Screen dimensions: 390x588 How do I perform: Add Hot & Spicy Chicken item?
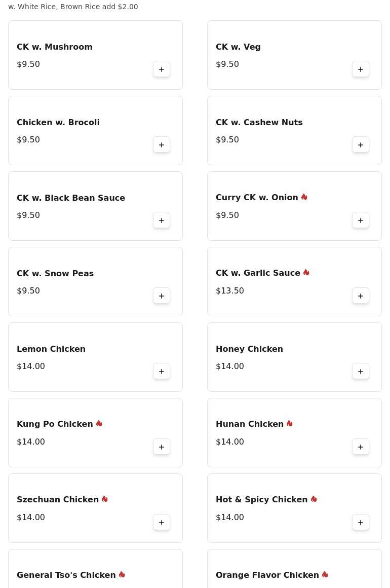(361, 523)
